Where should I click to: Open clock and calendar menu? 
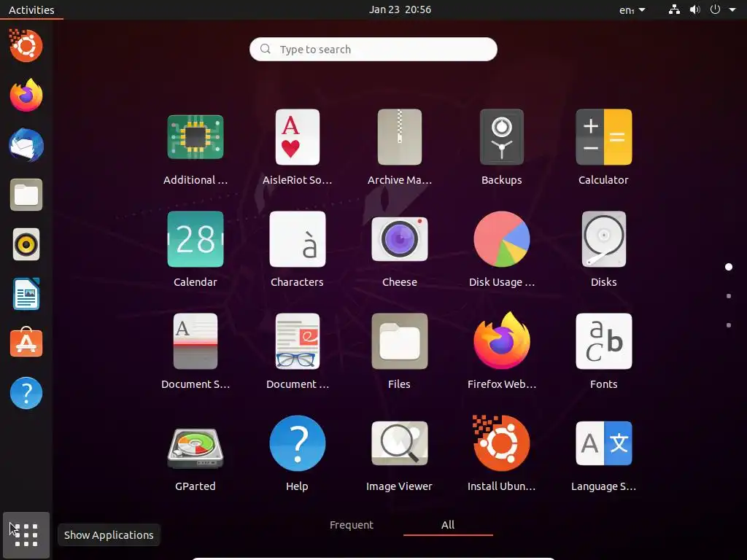(400, 9)
